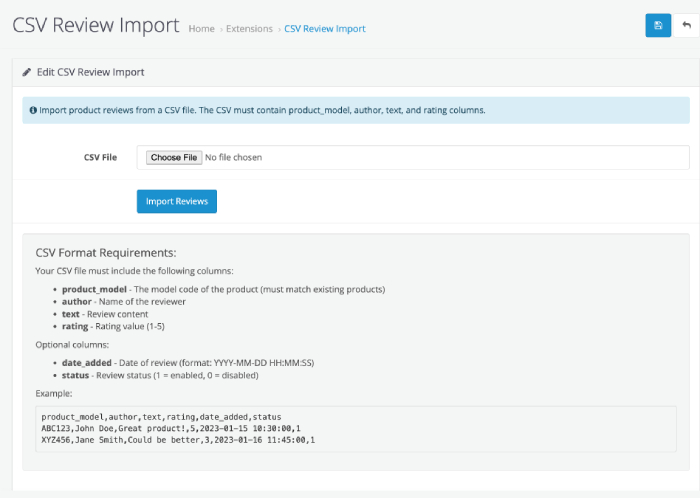Click the back arrow icon button
The width and height of the screenshot is (700, 498).
click(686, 25)
